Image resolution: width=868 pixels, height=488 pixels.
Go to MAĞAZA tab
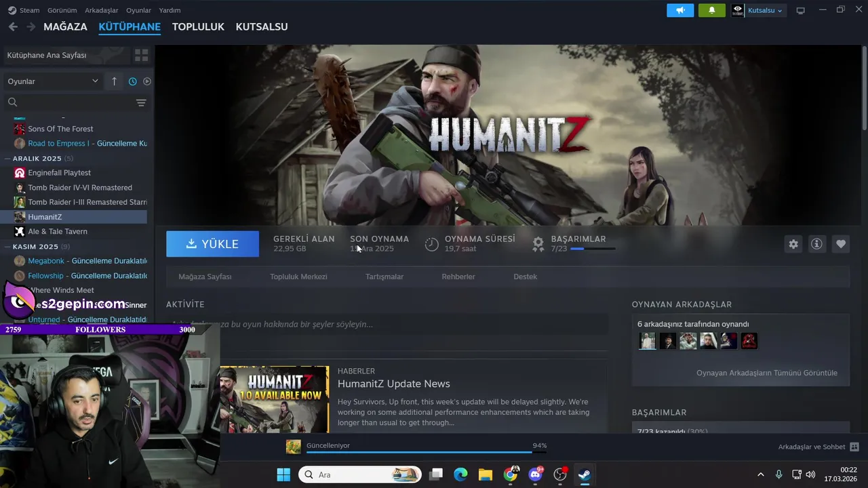point(65,26)
